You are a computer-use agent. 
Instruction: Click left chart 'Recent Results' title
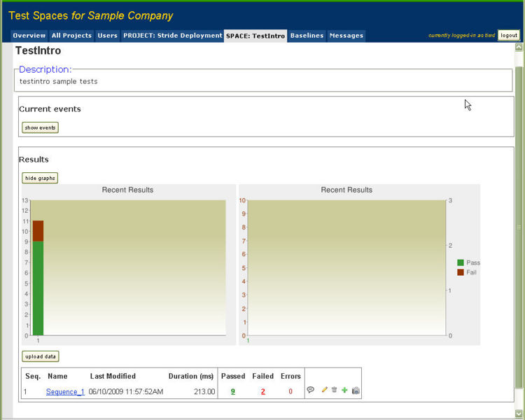[127, 190]
